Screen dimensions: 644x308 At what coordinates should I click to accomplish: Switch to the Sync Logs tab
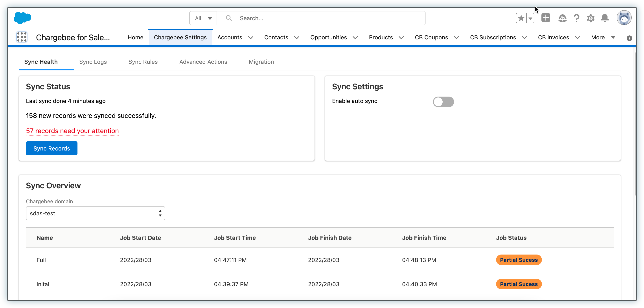[x=93, y=62]
